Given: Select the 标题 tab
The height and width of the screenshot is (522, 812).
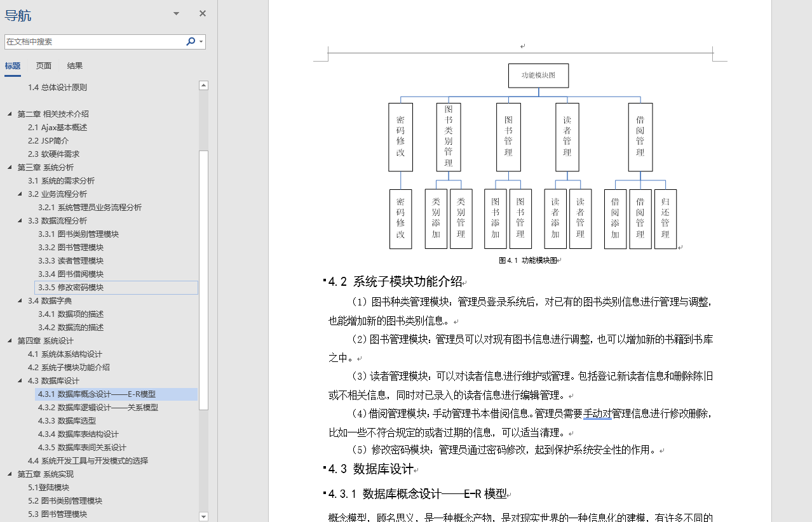Looking at the screenshot, I should click(x=12, y=65).
